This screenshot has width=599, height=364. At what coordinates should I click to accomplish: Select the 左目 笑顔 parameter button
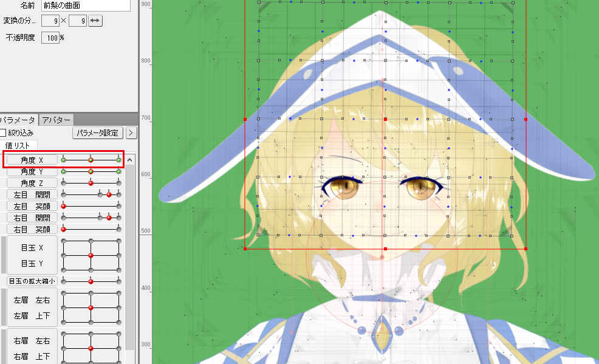coord(32,206)
